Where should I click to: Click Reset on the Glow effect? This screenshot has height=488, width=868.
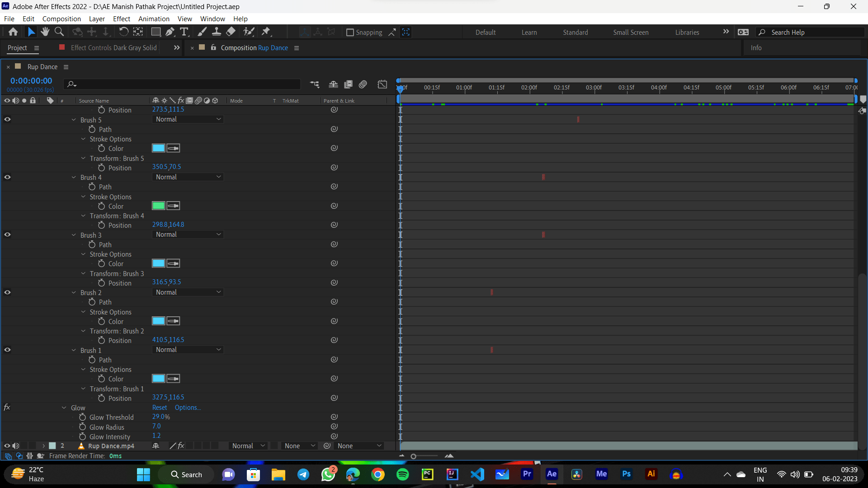click(x=159, y=407)
